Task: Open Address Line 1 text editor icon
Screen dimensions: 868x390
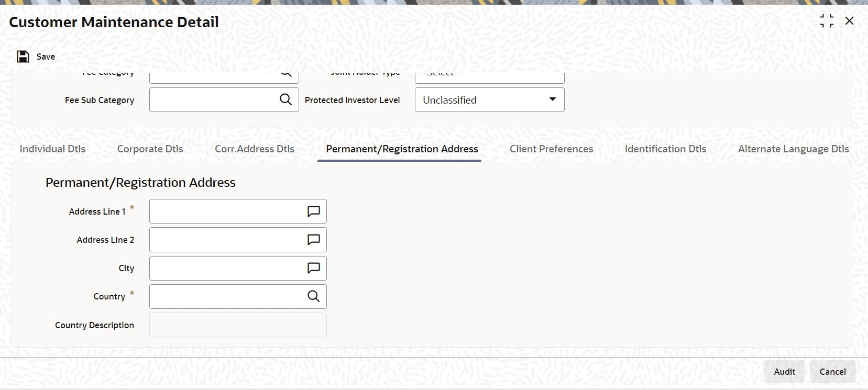Action: point(313,211)
